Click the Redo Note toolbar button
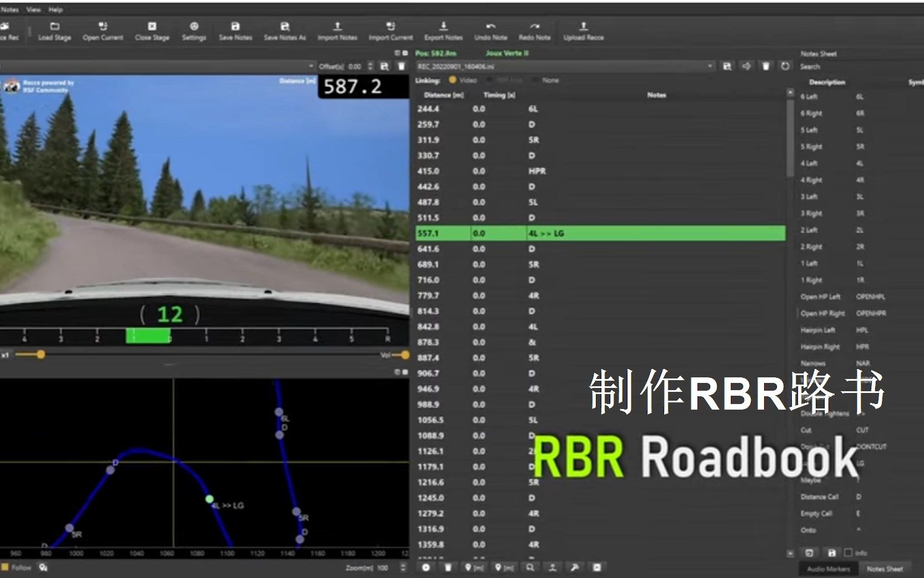This screenshot has width=924, height=578. pyautogui.click(x=534, y=32)
